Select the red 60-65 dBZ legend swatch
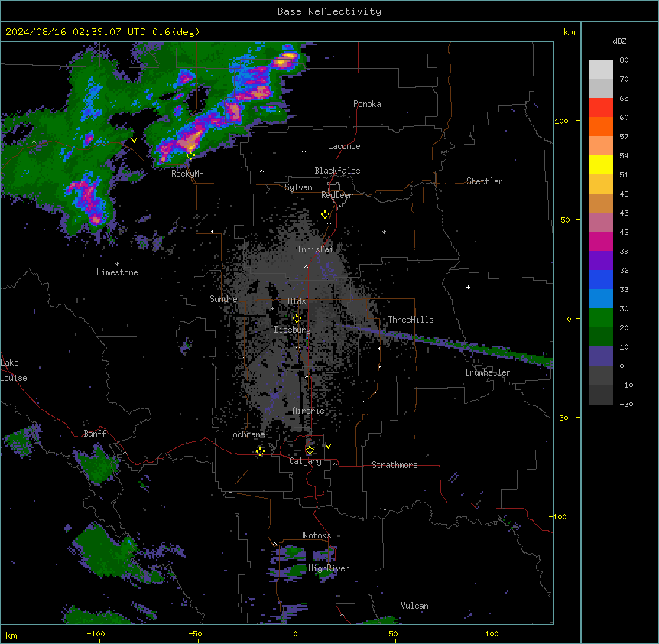This screenshot has width=659, height=644. click(601, 108)
